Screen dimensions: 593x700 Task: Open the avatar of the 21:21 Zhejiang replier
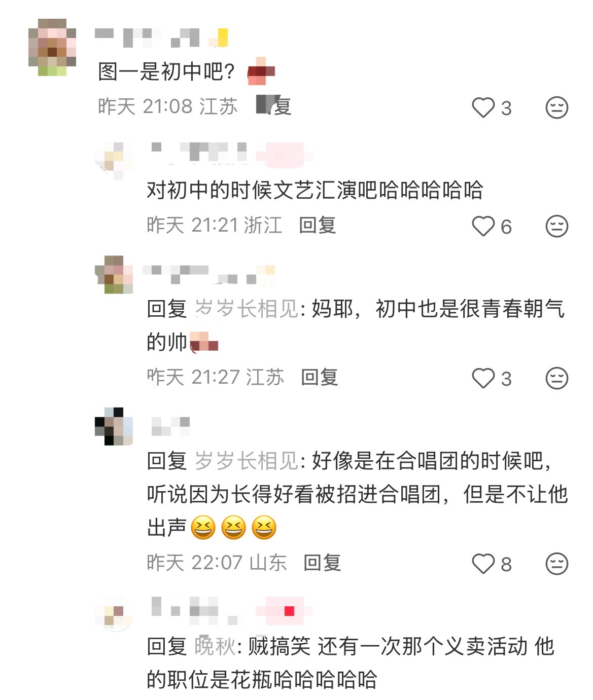pyautogui.click(x=114, y=160)
